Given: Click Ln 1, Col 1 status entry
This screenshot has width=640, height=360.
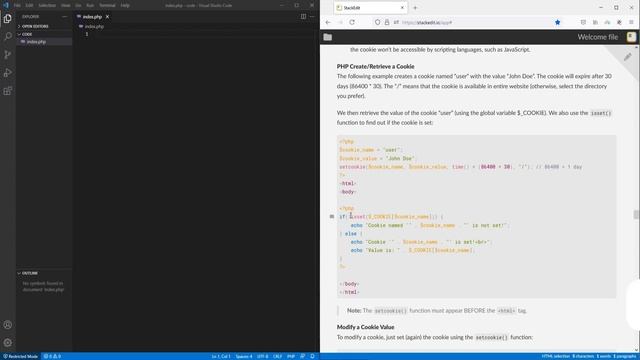Looking at the screenshot, I should pyautogui.click(x=221, y=356).
